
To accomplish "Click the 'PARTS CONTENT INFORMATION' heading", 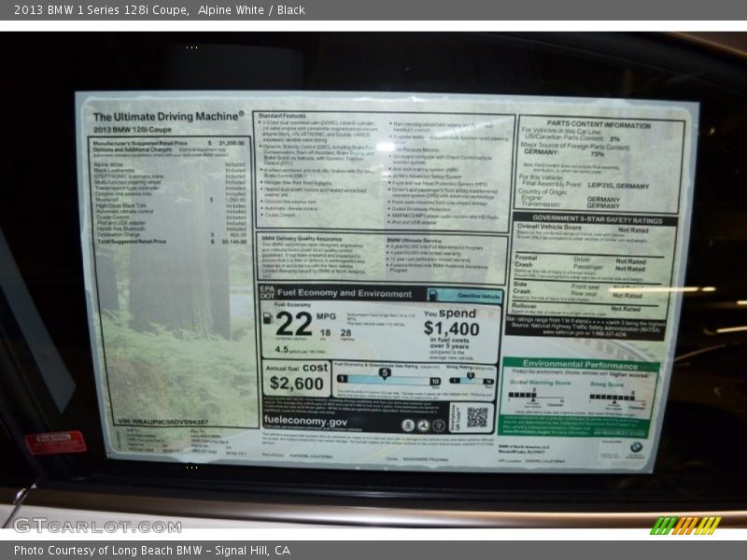I will (x=599, y=125).
